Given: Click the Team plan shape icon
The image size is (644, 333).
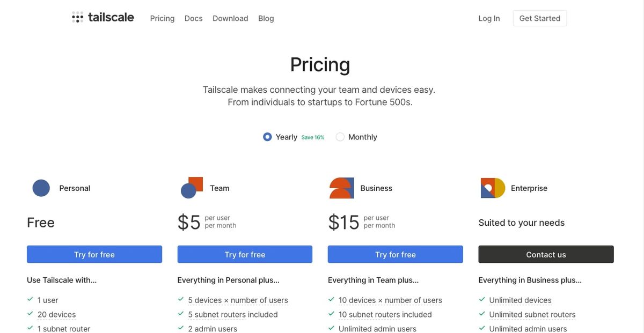Looking at the screenshot, I should [x=192, y=188].
